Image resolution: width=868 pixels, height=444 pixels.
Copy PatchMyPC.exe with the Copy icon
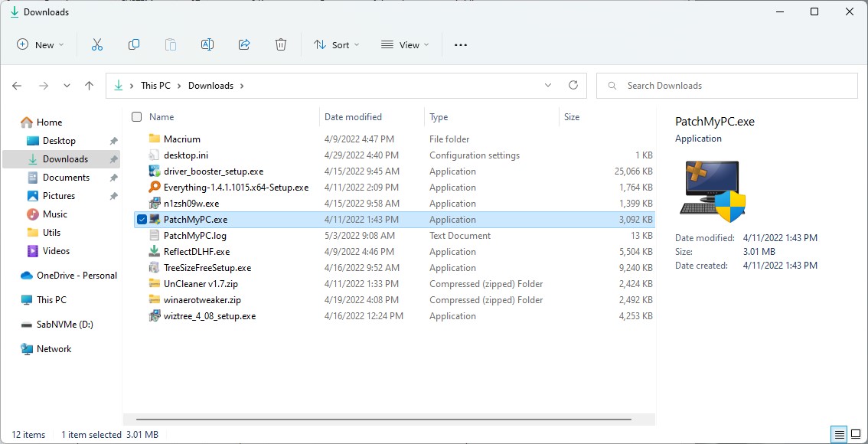point(134,44)
